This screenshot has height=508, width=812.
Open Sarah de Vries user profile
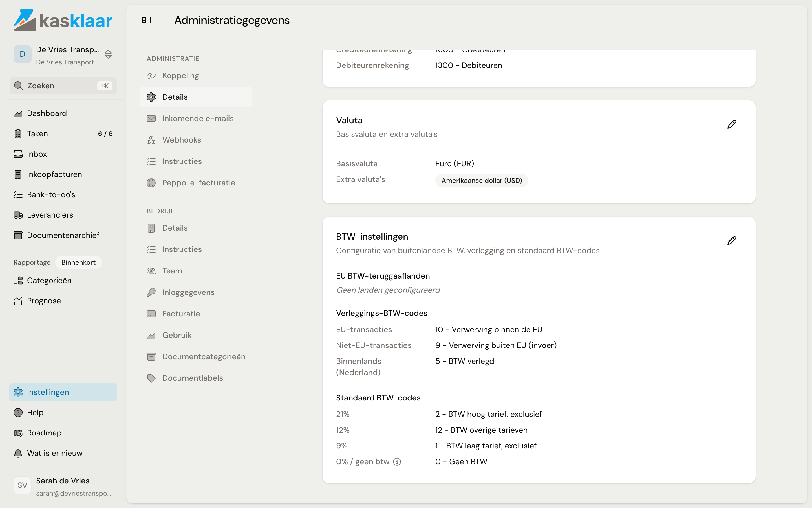(x=63, y=486)
